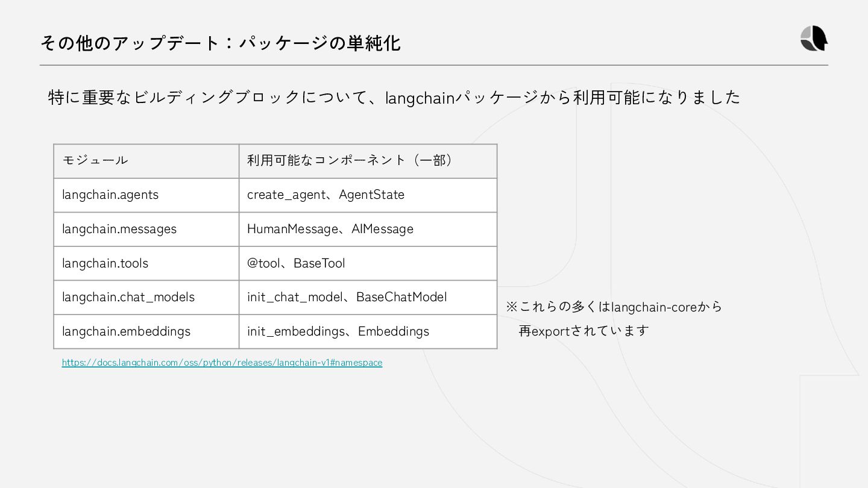Click the horizontal divider under the title
The width and height of the screenshot is (868, 488).
click(433, 65)
